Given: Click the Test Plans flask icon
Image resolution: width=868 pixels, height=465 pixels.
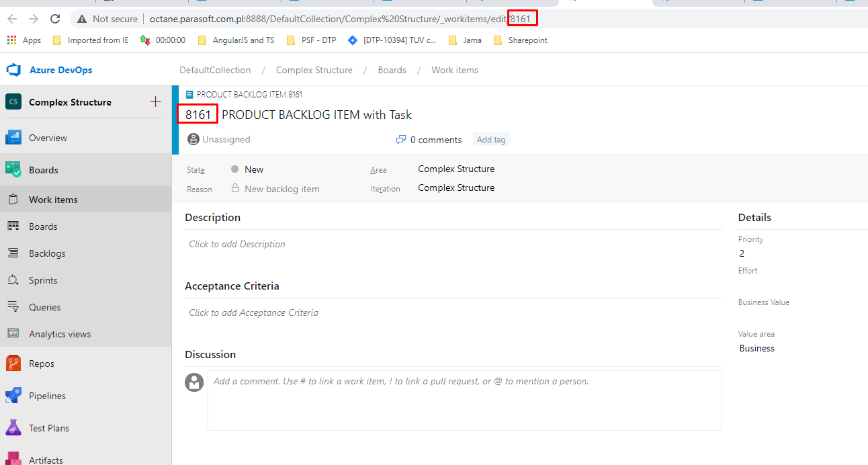Looking at the screenshot, I should pyautogui.click(x=13, y=428).
